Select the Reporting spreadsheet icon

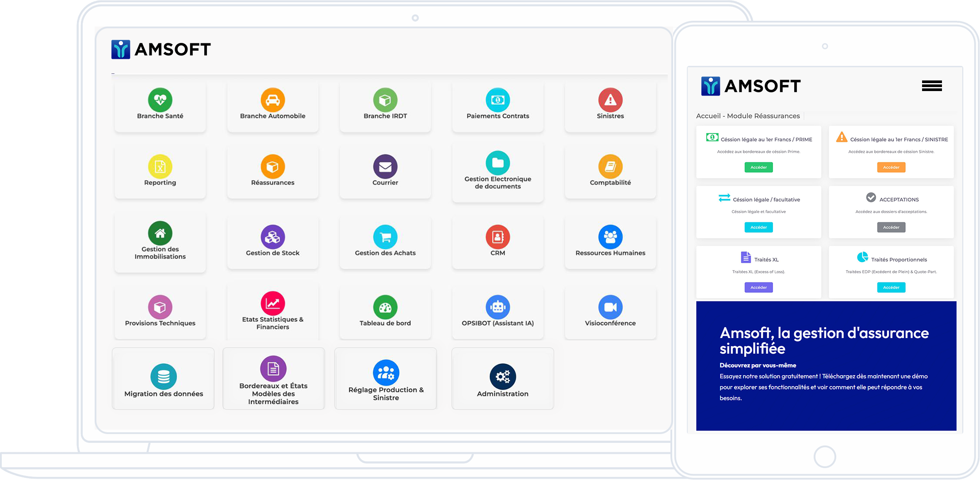coord(160,167)
